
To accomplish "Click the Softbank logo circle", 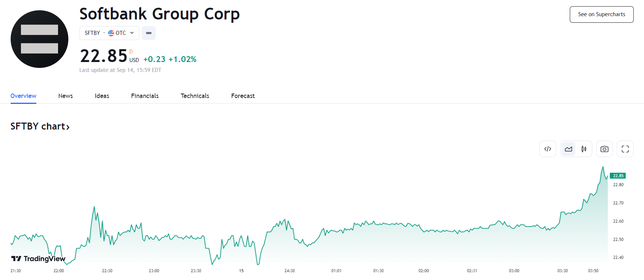I will click(x=39, y=39).
